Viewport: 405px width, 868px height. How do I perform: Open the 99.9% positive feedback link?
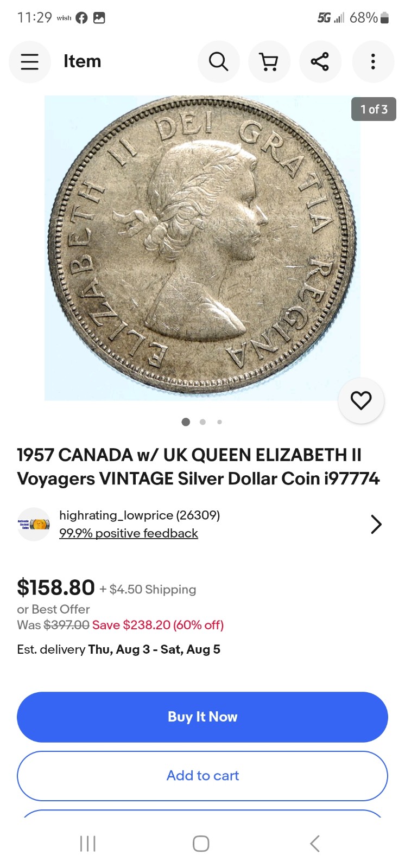(129, 533)
